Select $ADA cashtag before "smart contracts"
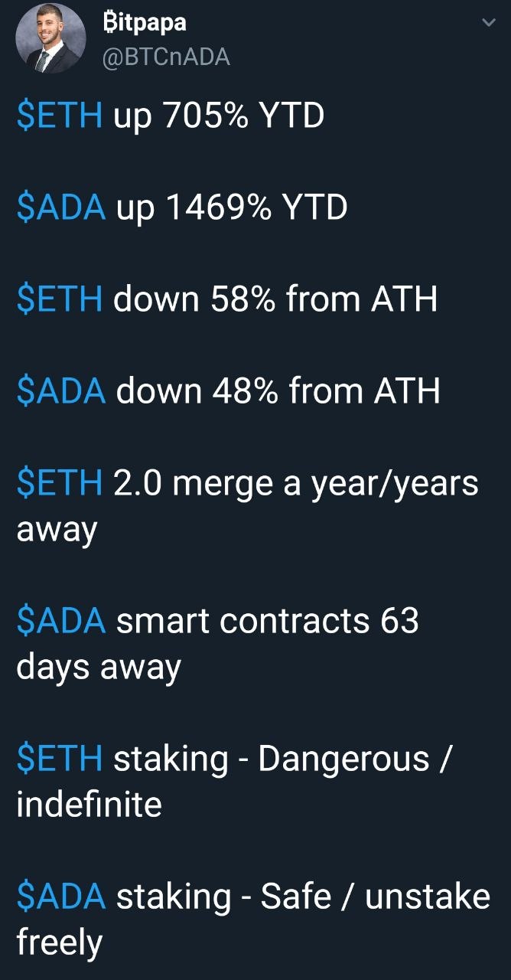511x980 pixels. pyautogui.click(x=61, y=621)
